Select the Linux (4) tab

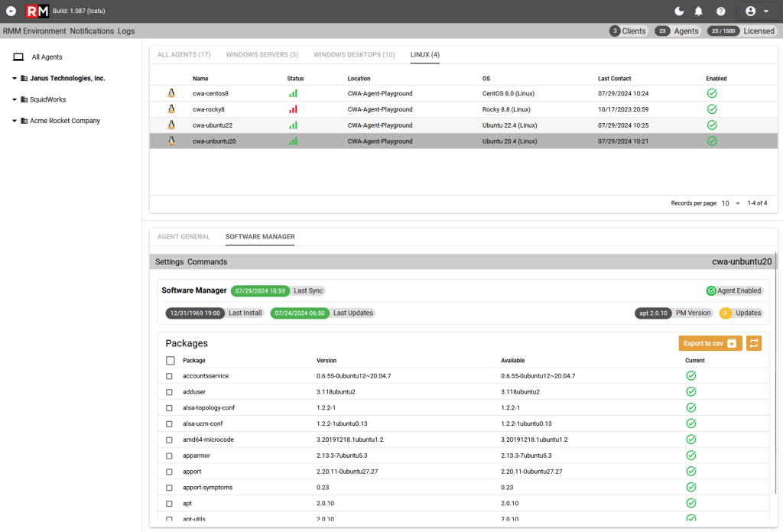[x=425, y=55]
